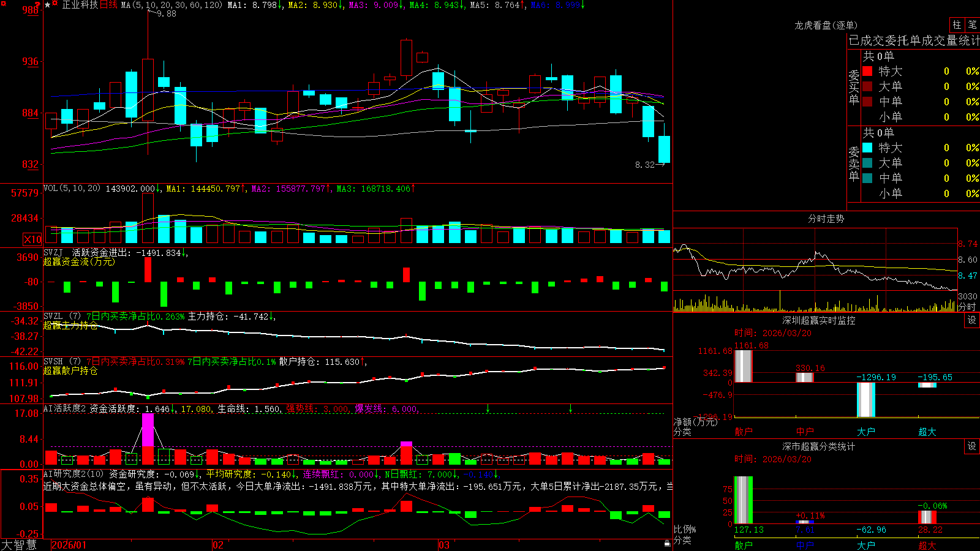Click the 委买单 section label
This screenshot has width=980, height=551.
click(x=854, y=87)
